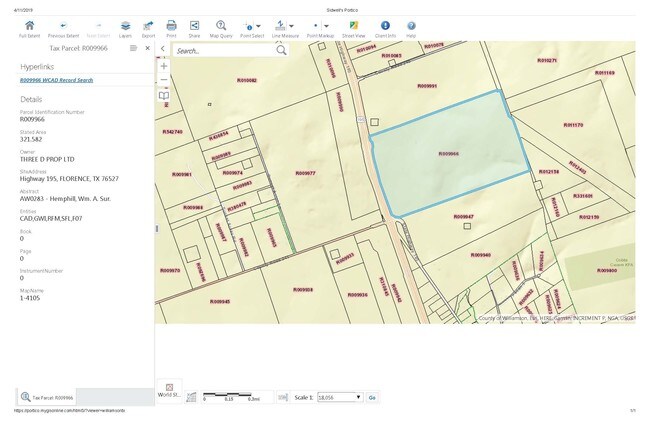Image resolution: width=650 pixels, height=421 pixels.
Task: Open the Share tool
Action: tap(194, 24)
